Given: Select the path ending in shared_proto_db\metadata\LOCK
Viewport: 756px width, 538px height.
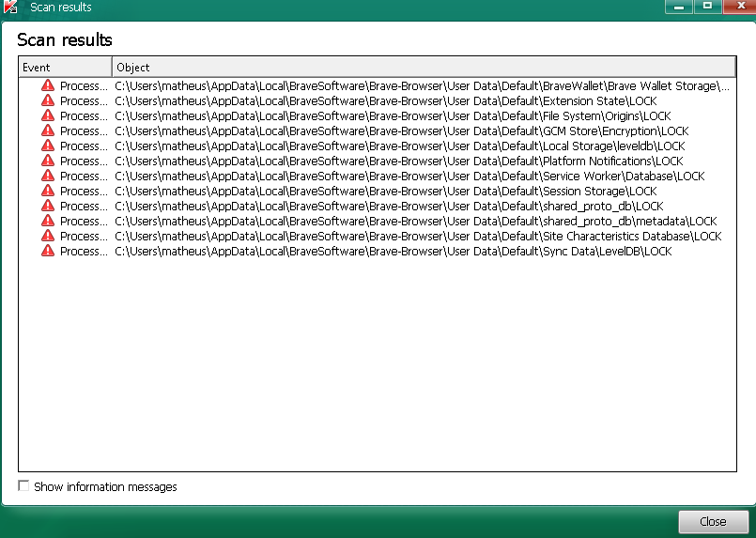Looking at the screenshot, I should coord(416,221).
